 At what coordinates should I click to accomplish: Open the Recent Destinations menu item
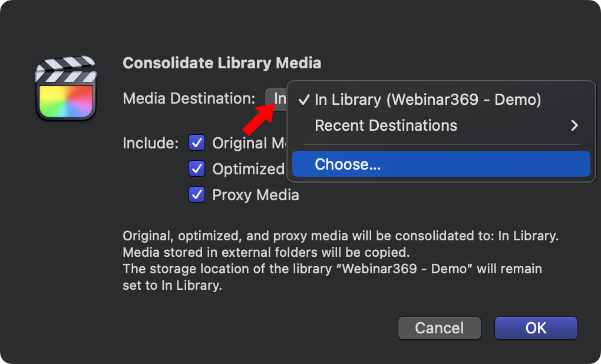(386, 125)
